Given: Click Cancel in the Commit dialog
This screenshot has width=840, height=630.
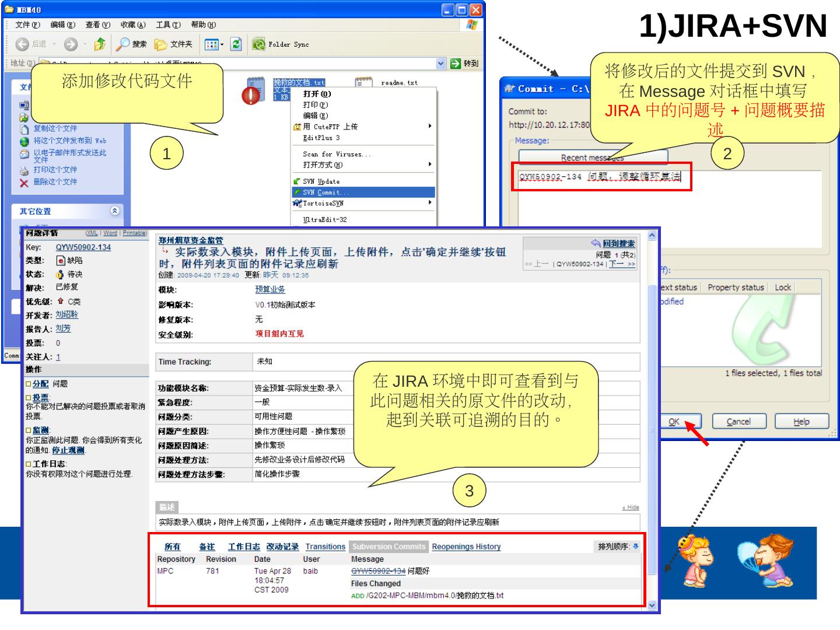Looking at the screenshot, I should (738, 422).
